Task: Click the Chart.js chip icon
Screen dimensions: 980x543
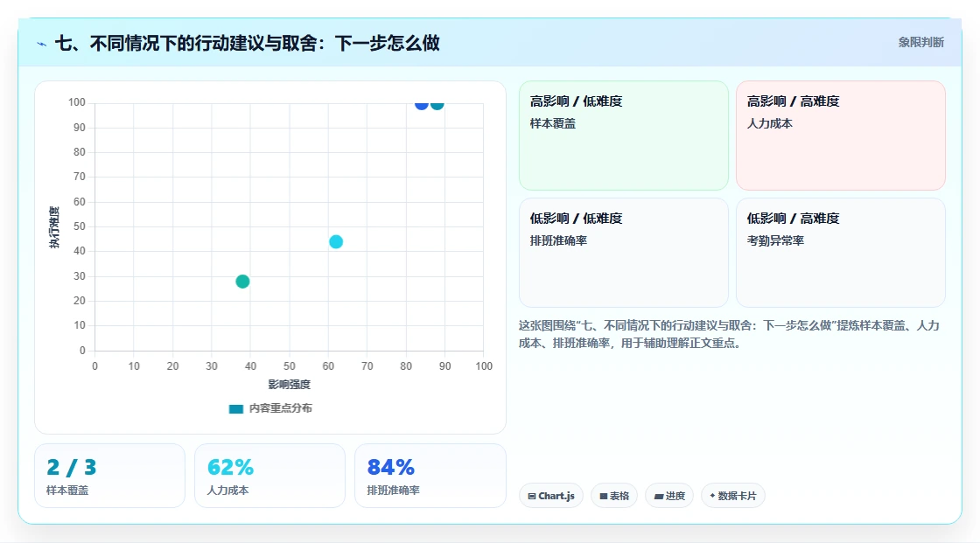Action: click(532, 496)
